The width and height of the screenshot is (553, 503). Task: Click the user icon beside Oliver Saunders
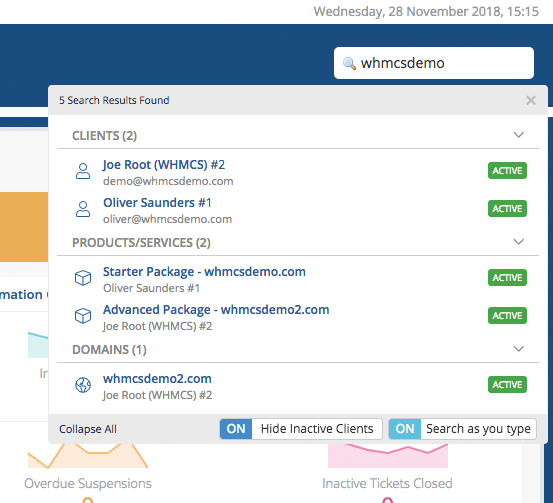pyautogui.click(x=83, y=209)
